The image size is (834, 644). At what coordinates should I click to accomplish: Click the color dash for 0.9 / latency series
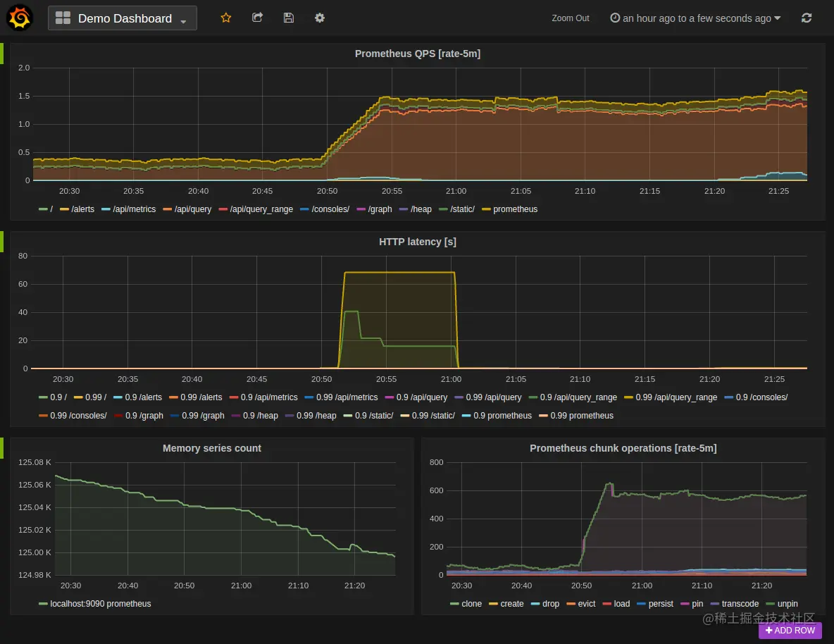pyautogui.click(x=43, y=397)
